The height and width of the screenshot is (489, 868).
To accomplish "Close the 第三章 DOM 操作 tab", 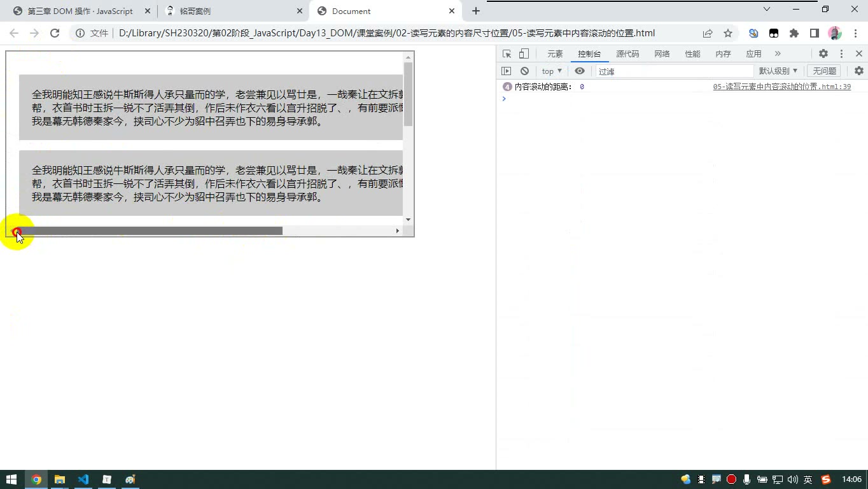I will pyautogui.click(x=148, y=11).
